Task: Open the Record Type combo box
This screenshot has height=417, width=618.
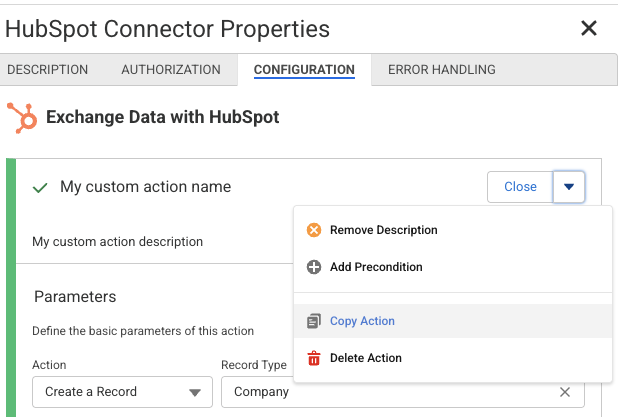Action: pyautogui.click(x=390, y=392)
